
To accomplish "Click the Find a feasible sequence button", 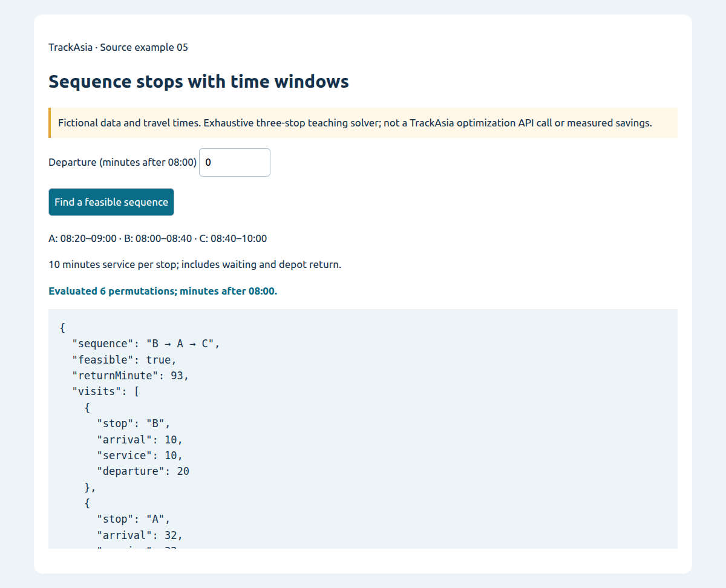I will pos(111,202).
